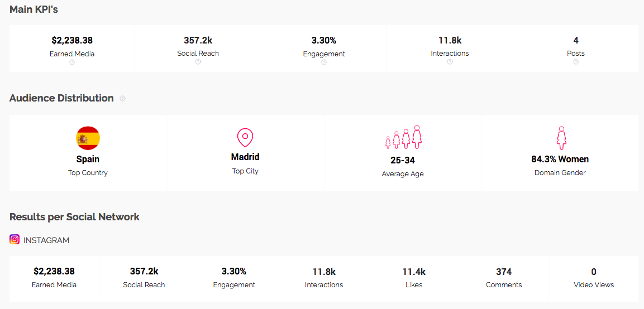
Task: Click the 25-34 average age value
Action: (403, 160)
